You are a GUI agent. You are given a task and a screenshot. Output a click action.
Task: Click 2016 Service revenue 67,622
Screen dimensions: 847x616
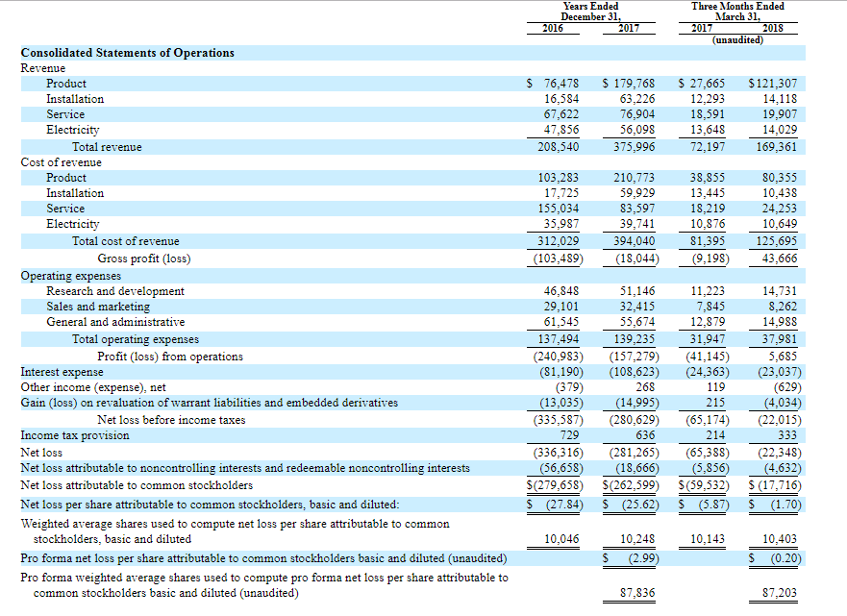coord(561,114)
